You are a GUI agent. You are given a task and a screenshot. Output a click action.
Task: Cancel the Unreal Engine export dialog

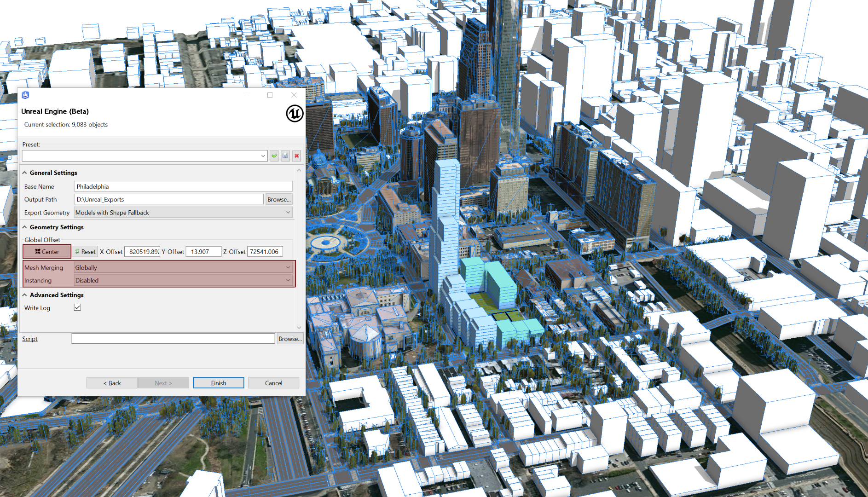coord(273,383)
